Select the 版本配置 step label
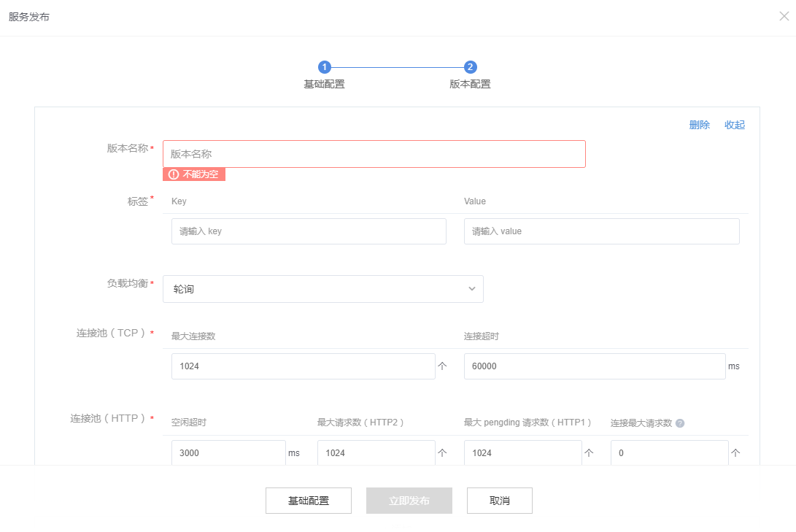The width and height of the screenshot is (796, 532). tap(470, 84)
